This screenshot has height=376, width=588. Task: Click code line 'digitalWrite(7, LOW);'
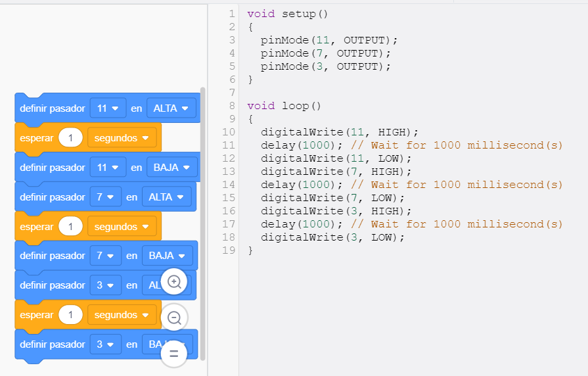pyautogui.click(x=332, y=198)
